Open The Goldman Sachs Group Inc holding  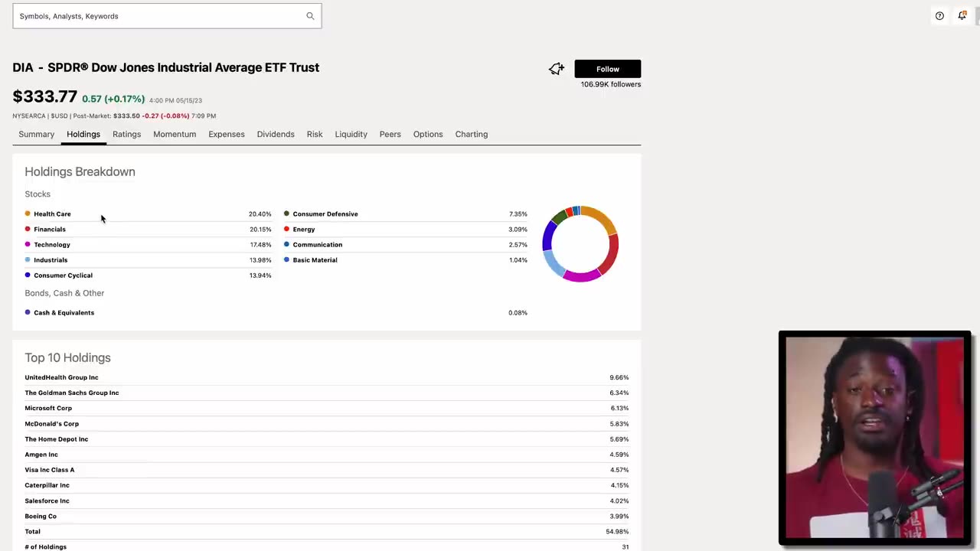click(x=72, y=393)
